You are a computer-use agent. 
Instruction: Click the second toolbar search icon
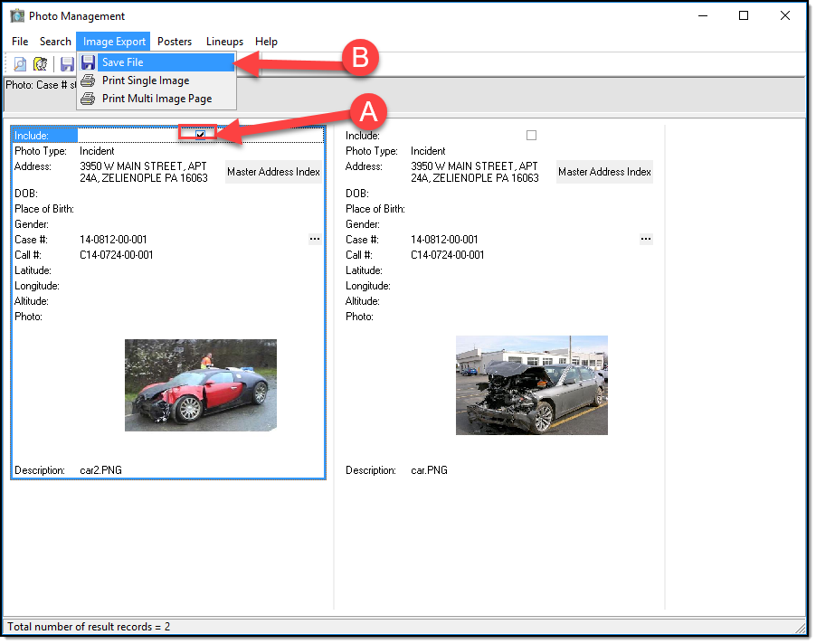pyautogui.click(x=41, y=64)
